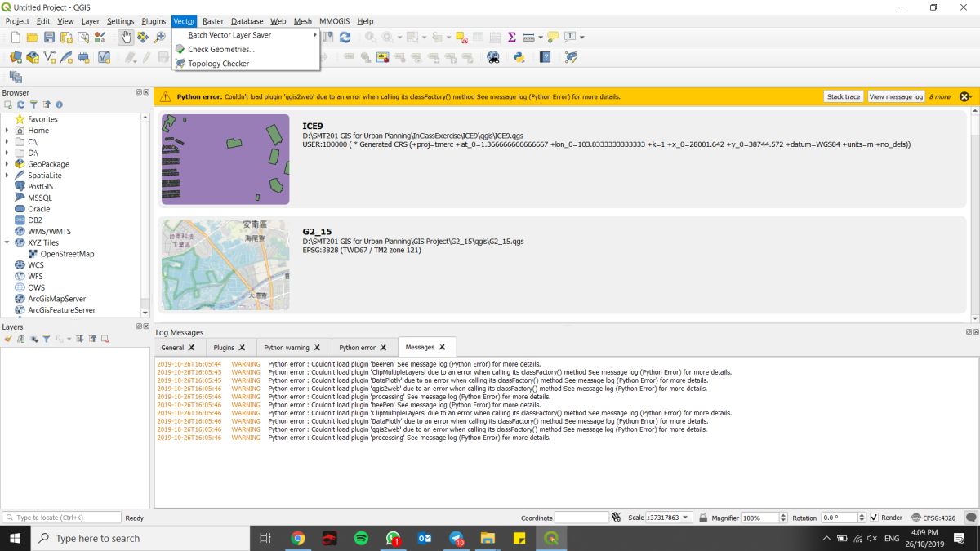Click the New Project icon

click(x=16, y=38)
